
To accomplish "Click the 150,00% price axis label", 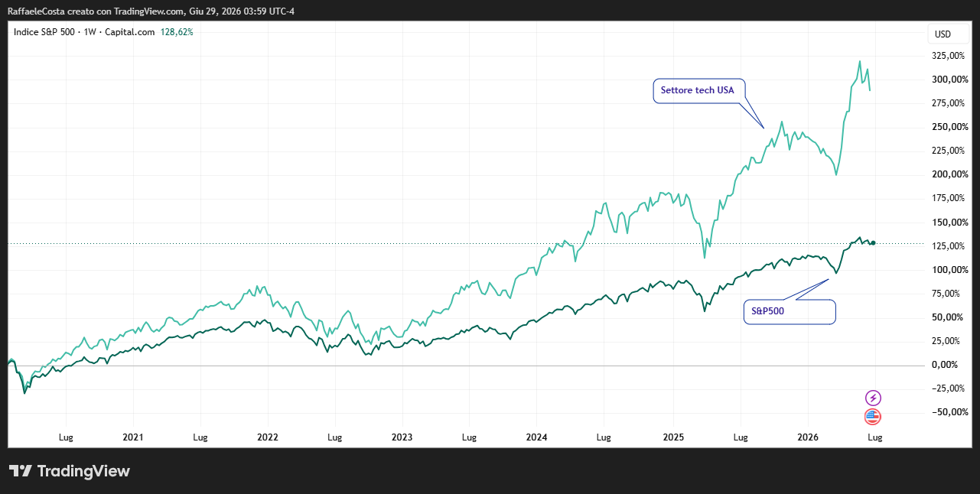I will tap(949, 223).
